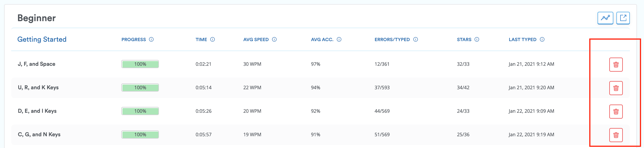Click the Avg Acc. info icon
The width and height of the screenshot is (644, 148).
339,39
